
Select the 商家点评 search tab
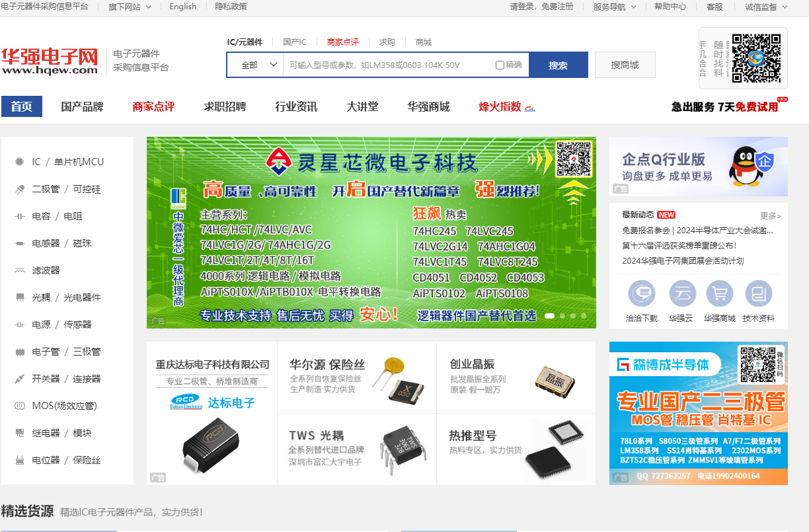point(343,42)
